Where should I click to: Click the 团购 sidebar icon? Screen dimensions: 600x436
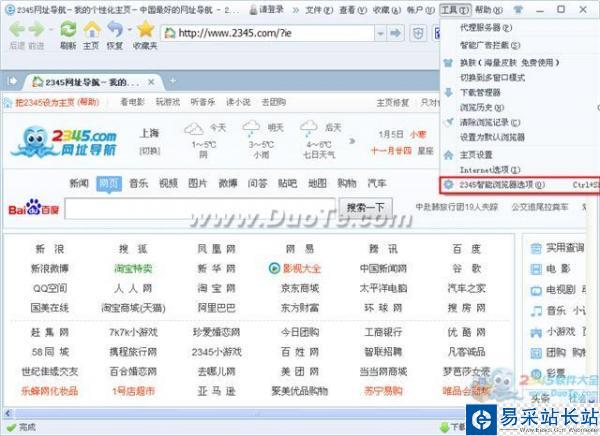(x=536, y=353)
